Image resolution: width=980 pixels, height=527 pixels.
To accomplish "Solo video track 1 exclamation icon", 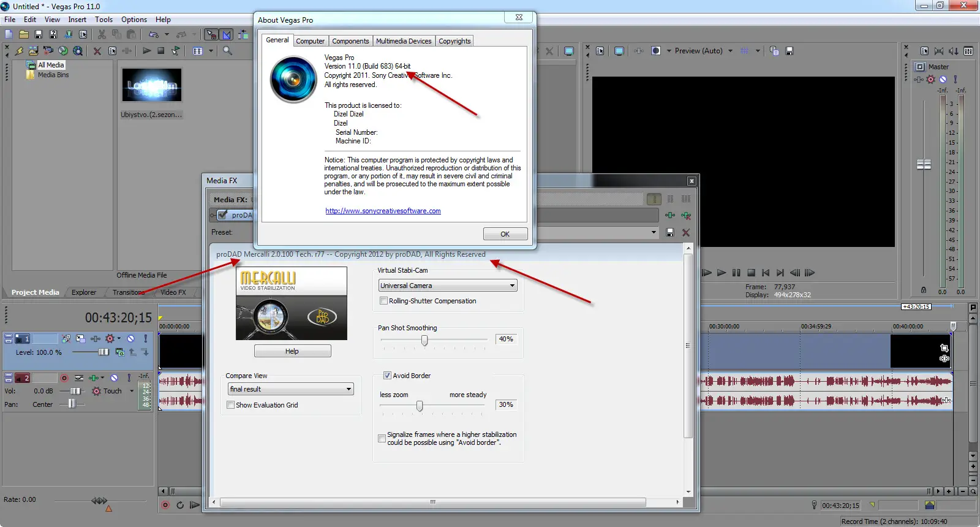I will point(146,338).
